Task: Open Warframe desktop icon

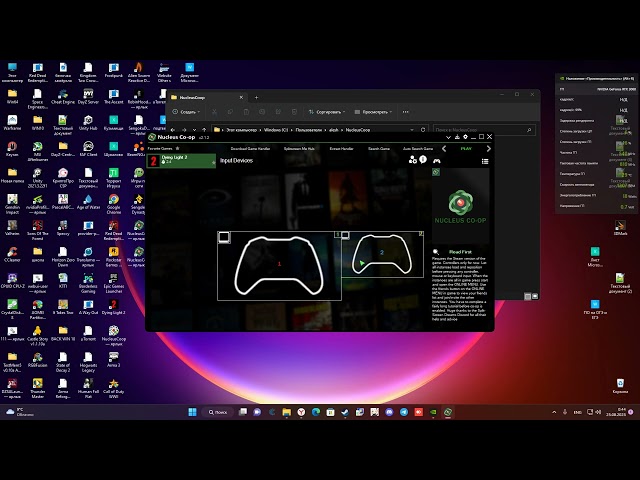Action: (12, 123)
